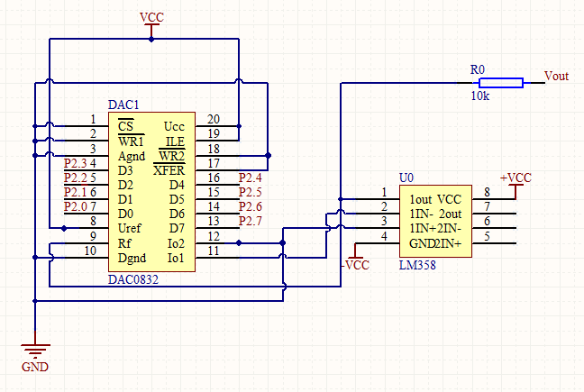Select the P2.4 net label
This screenshot has height=392, width=584.
pos(251,178)
